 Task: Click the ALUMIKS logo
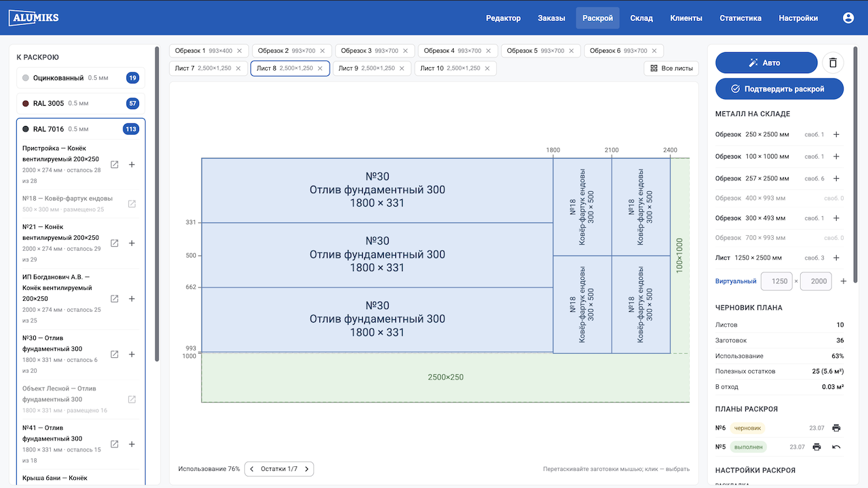click(x=34, y=18)
